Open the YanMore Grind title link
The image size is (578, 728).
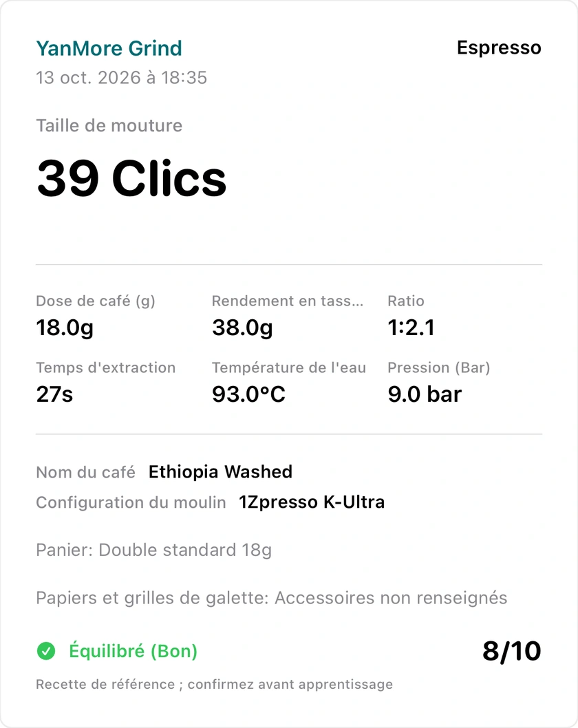(x=109, y=48)
